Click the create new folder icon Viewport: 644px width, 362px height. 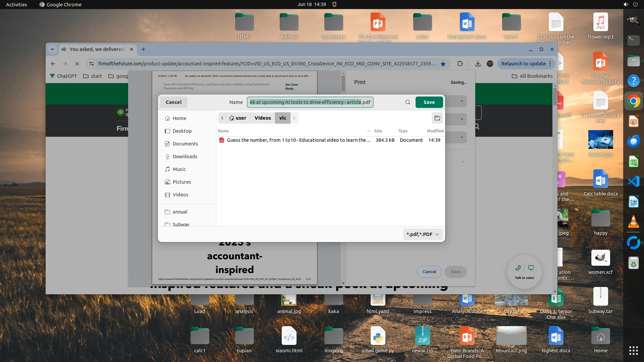point(437,118)
